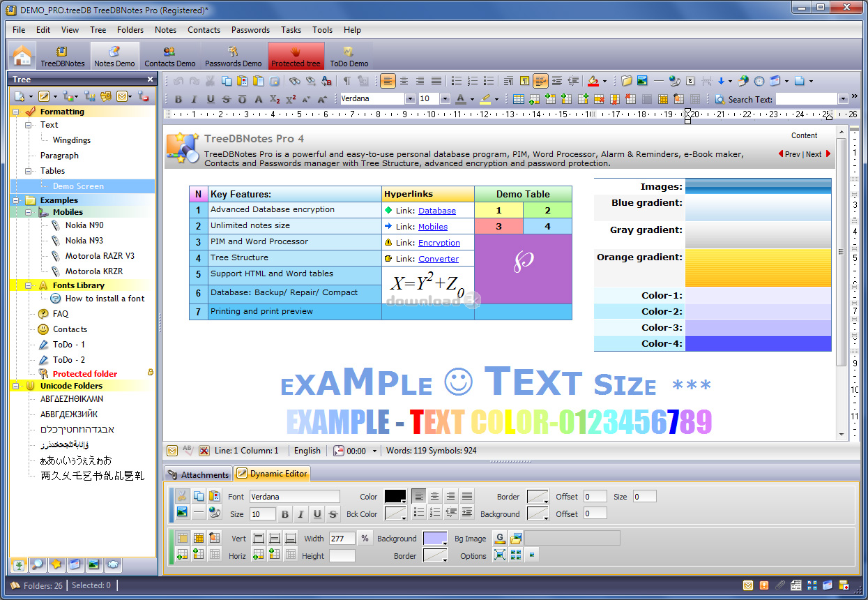Screen dimensions: 868x600
Task: Click the delete tree node icon in Tree panel
Action: click(143, 96)
